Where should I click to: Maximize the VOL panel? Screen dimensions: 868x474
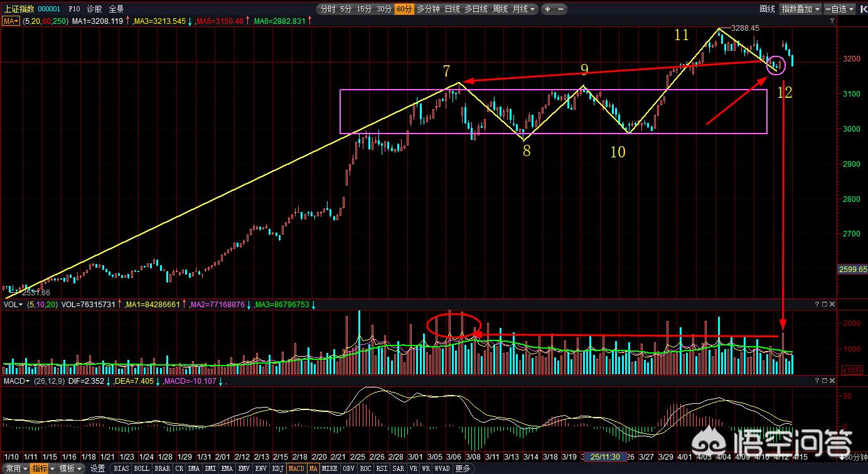(824, 304)
